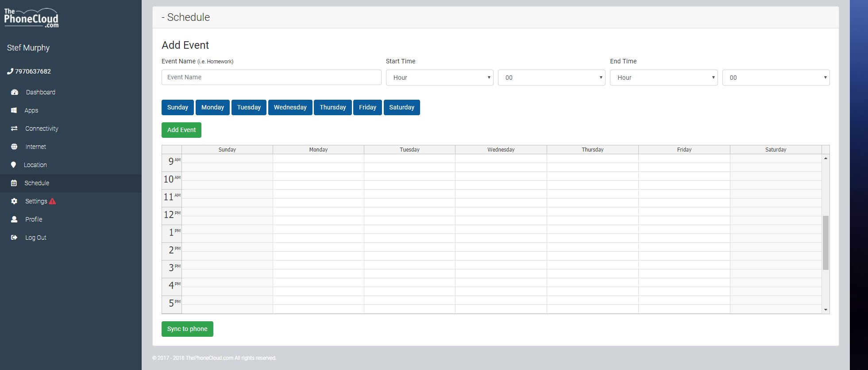Click the Settings gear icon

(14, 201)
